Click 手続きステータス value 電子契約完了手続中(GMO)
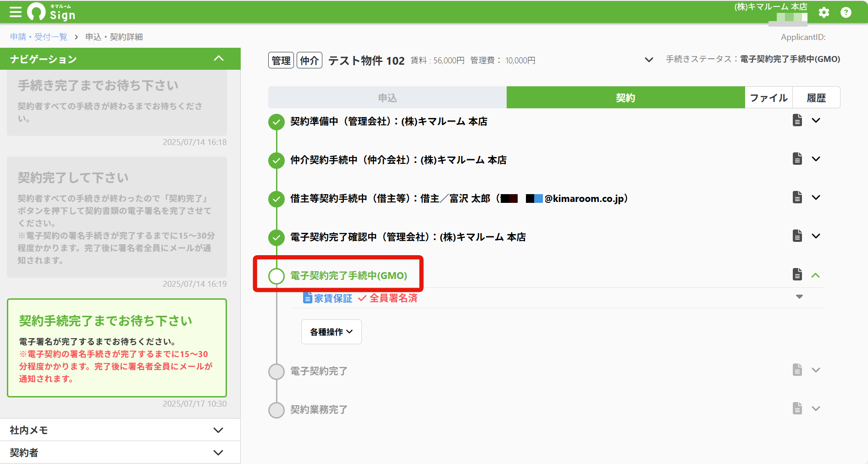Image resolution: width=868 pixels, height=464 pixels. point(790,59)
